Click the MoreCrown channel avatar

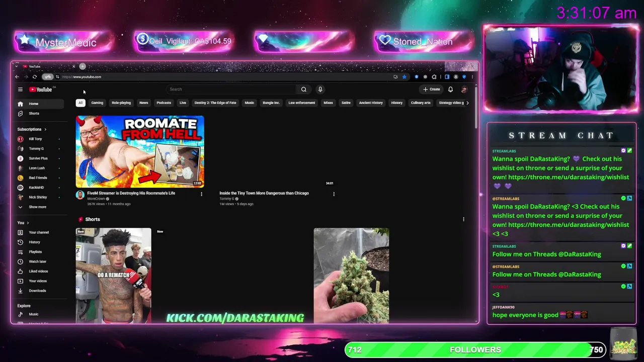pyautogui.click(x=80, y=195)
